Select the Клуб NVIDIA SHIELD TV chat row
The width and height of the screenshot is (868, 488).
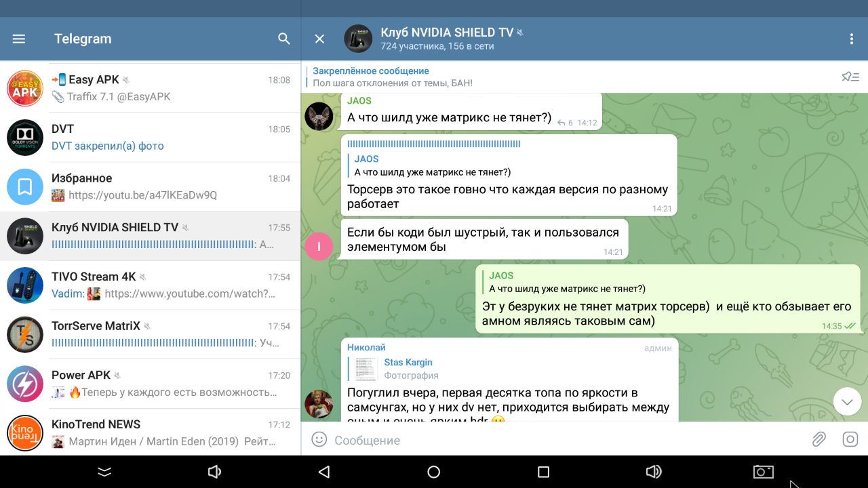pos(150,236)
